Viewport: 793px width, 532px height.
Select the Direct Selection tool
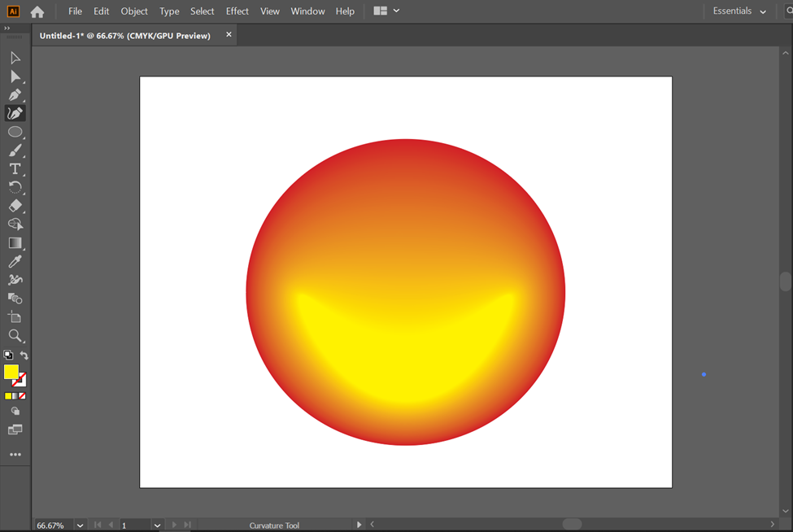[15, 76]
